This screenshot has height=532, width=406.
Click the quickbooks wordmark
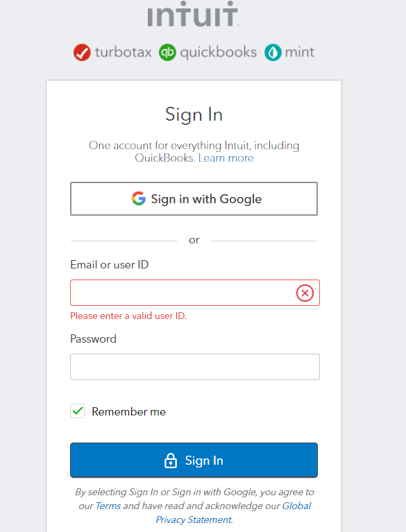tap(219, 53)
